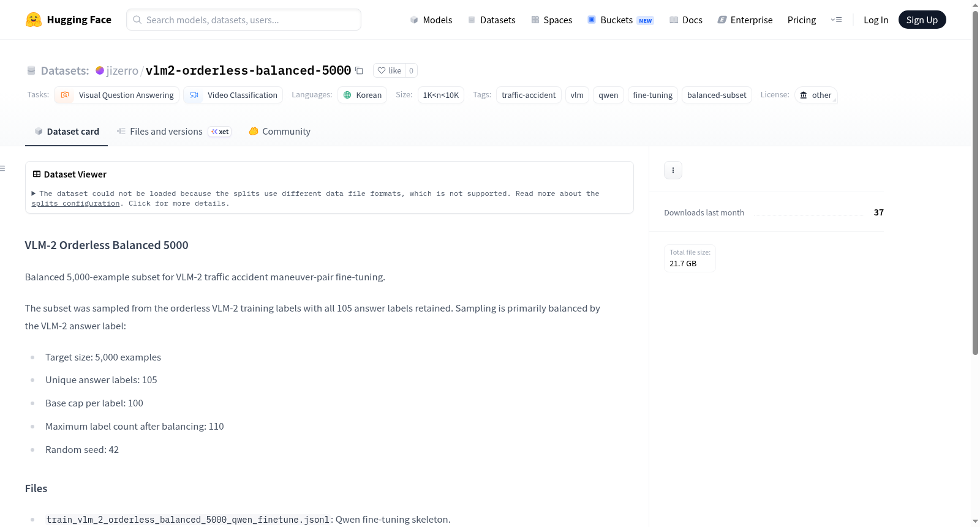Click the Hugging Face logo icon
The height and width of the screenshot is (527, 980).
coord(34,20)
